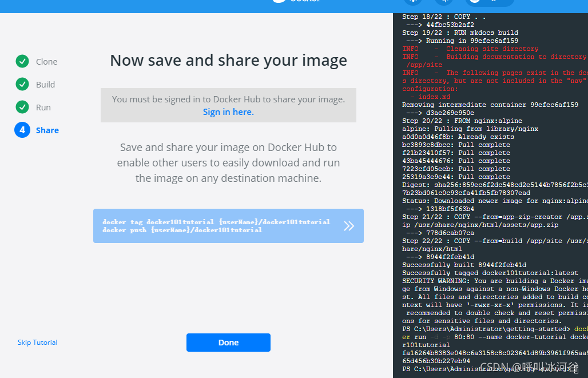The width and height of the screenshot is (588, 378).
Task: Click terminal line '25319a3e9e44: Pull complete'
Action: click(x=456, y=177)
